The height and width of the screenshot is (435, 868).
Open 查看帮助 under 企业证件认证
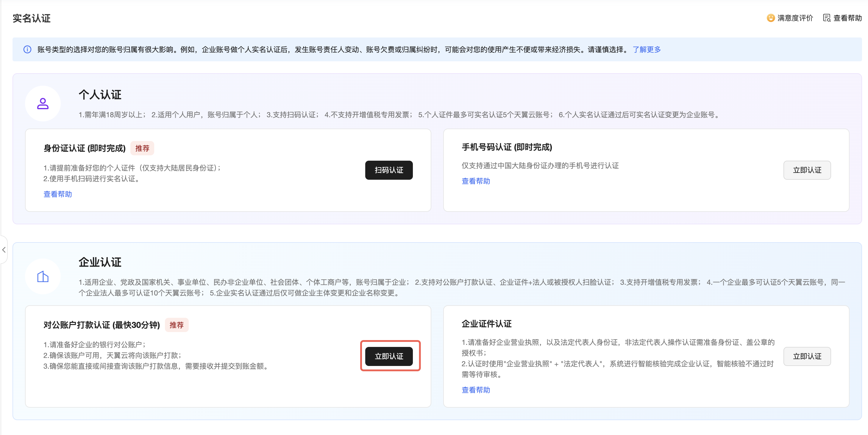tap(476, 390)
